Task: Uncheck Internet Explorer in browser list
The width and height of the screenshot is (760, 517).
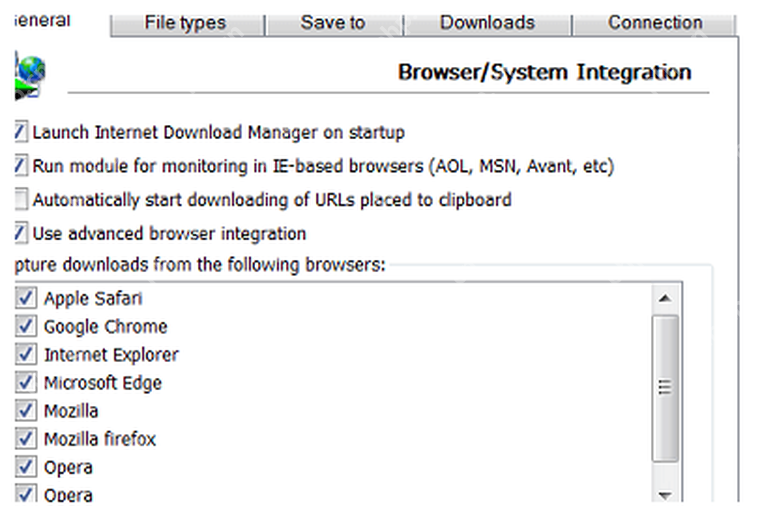Action: pyautogui.click(x=25, y=354)
